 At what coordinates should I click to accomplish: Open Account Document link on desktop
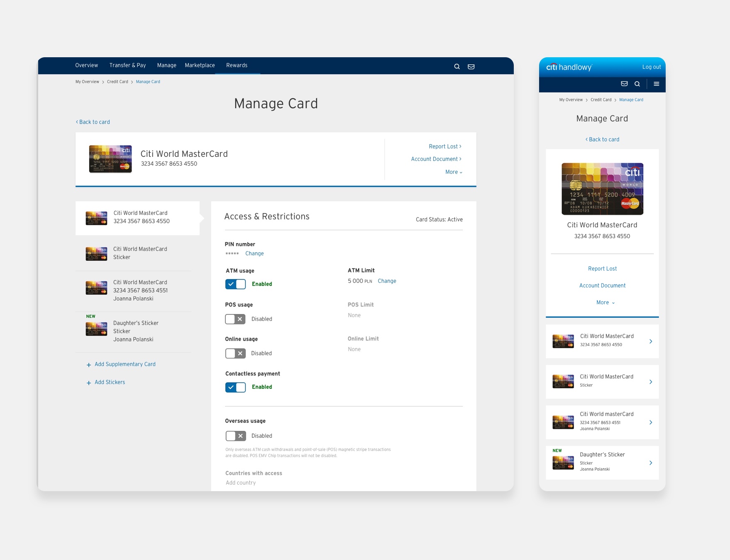(436, 159)
